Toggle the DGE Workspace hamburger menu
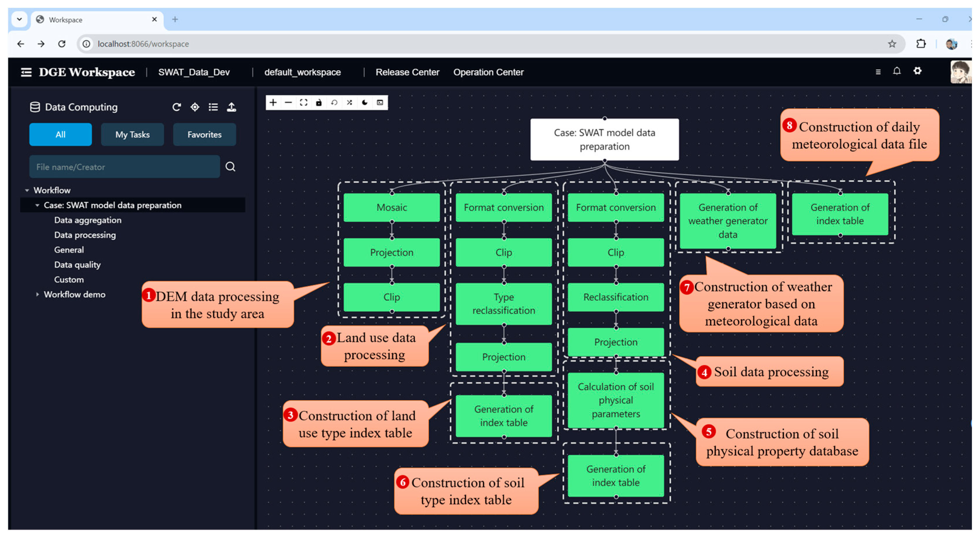 click(x=26, y=72)
